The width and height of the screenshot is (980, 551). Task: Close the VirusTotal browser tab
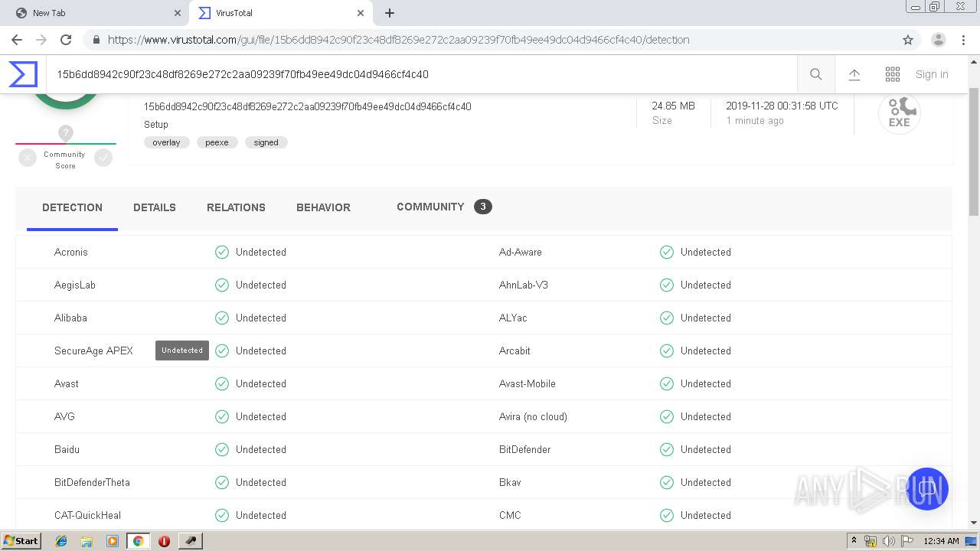[361, 13]
